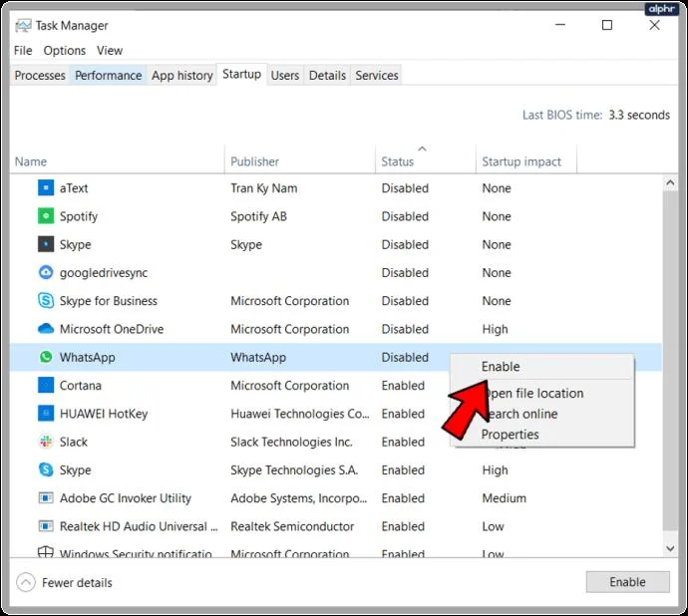Screen dimensions: 688x616
Task: Click the Enable button at bottom right
Action: click(x=627, y=582)
